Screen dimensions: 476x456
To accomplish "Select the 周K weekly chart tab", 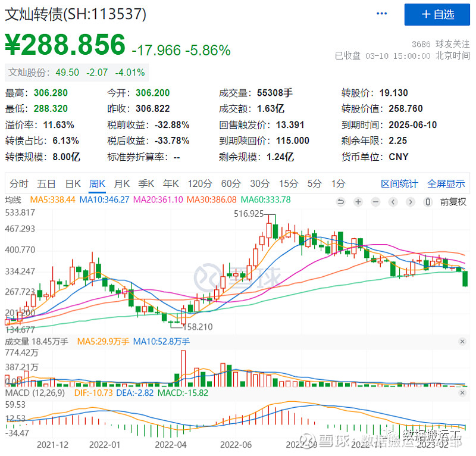I will point(97,183).
